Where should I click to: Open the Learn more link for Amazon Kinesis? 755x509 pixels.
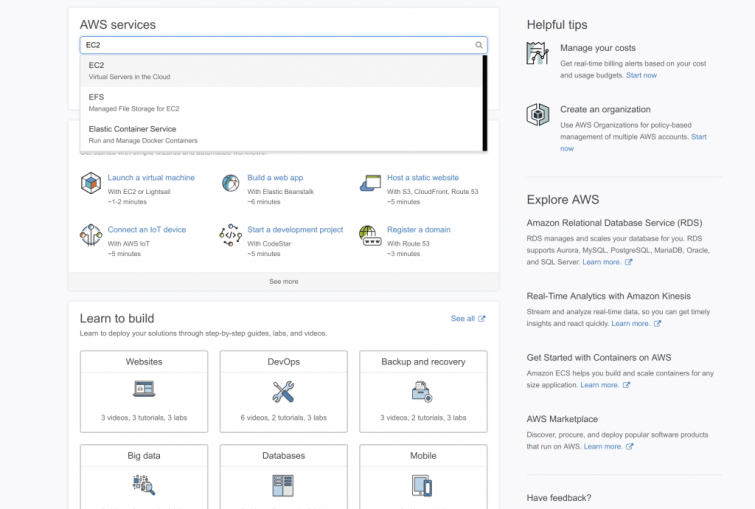(631, 324)
